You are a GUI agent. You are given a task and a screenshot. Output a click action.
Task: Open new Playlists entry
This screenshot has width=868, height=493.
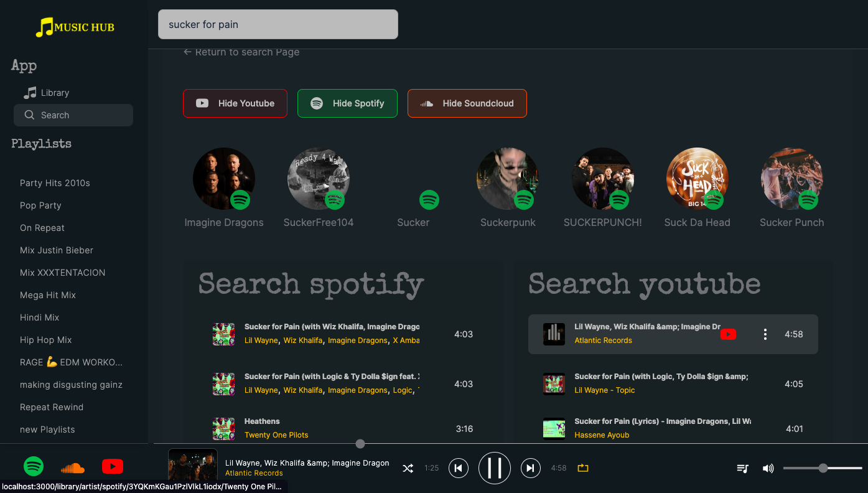pyautogui.click(x=47, y=430)
